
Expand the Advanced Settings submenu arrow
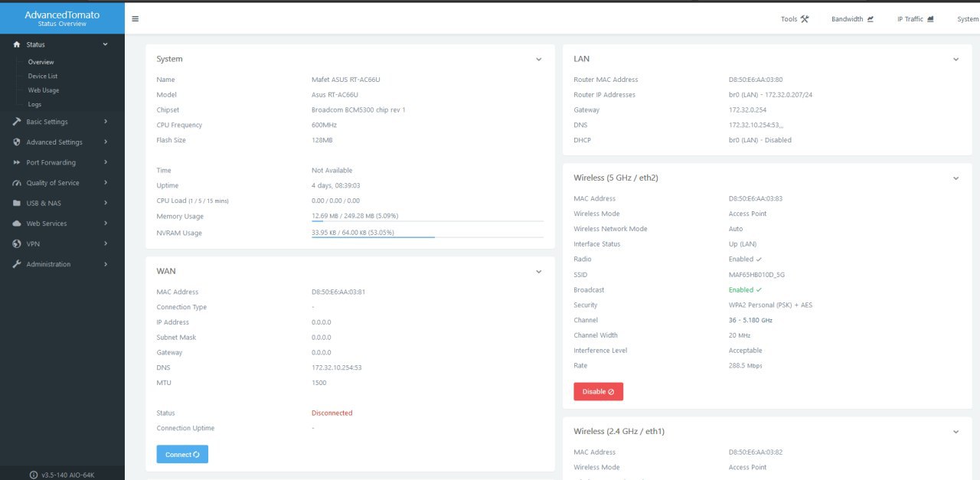(x=106, y=142)
